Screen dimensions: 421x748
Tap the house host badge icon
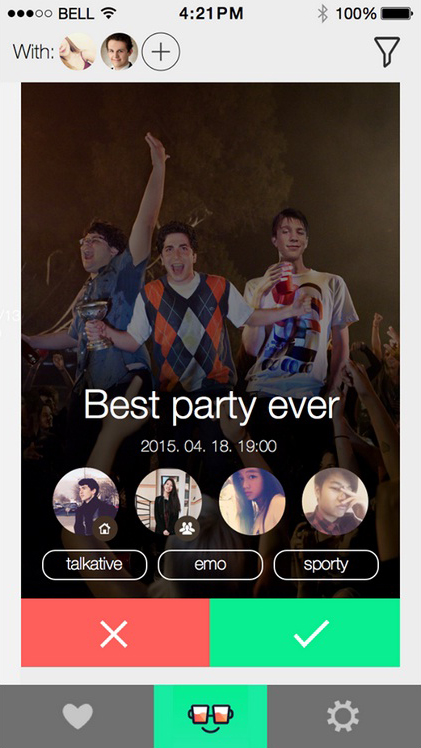coord(105,528)
